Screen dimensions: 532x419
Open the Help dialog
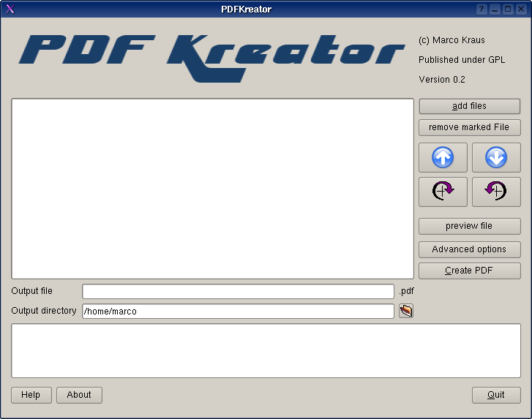coord(31,395)
